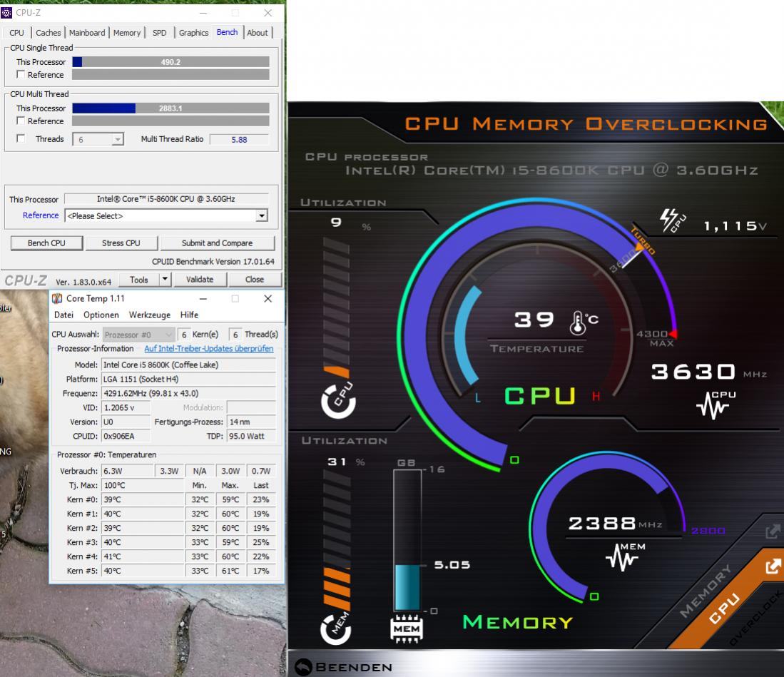Click Auf Intel-Treiber-Updates überprüfen link
Screen dimensions: 784x677
(x=208, y=349)
